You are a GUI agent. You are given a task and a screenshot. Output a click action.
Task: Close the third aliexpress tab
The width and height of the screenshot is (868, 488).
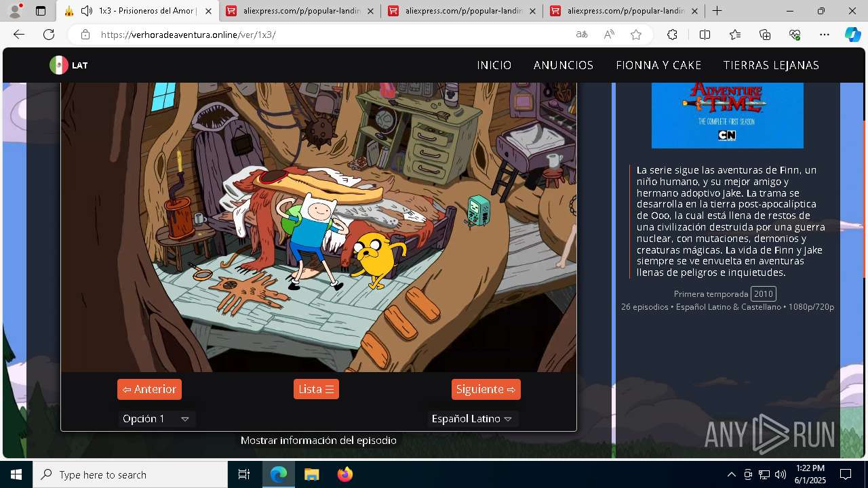pyautogui.click(x=695, y=11)
